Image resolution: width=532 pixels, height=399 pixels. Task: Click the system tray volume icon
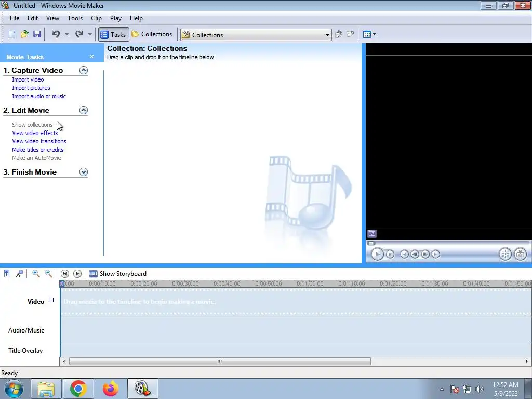[479, 389]
